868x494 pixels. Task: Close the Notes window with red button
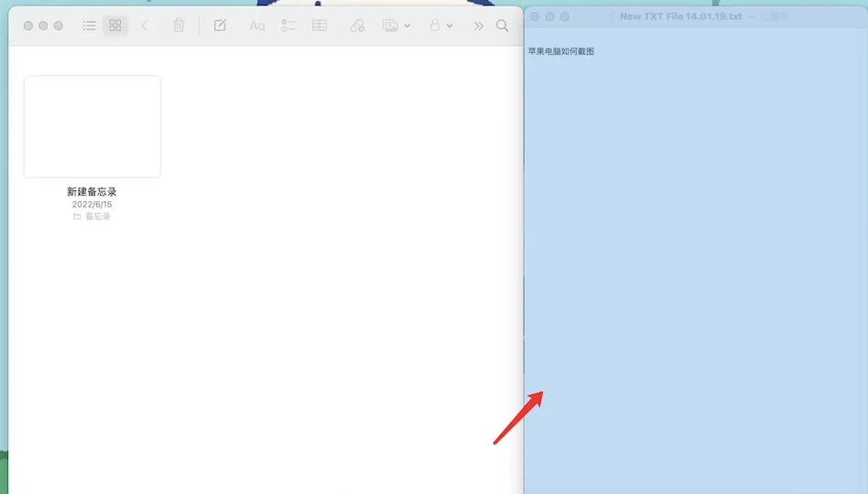[27, 26]
